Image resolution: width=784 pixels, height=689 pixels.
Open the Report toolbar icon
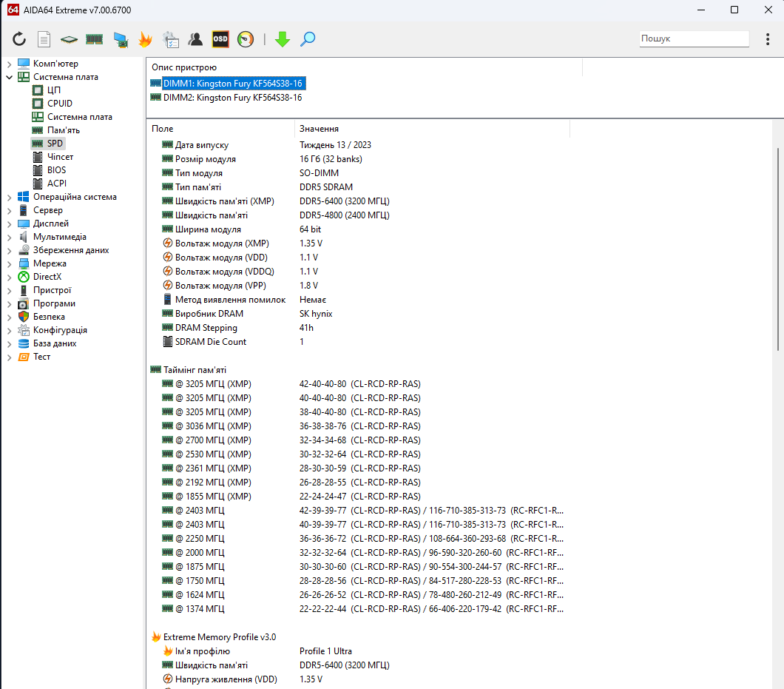(x=44, y=39)
